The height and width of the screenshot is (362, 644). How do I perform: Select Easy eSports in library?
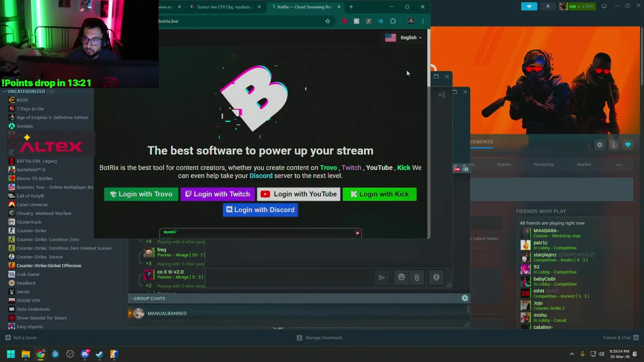(x=30, y=327)
